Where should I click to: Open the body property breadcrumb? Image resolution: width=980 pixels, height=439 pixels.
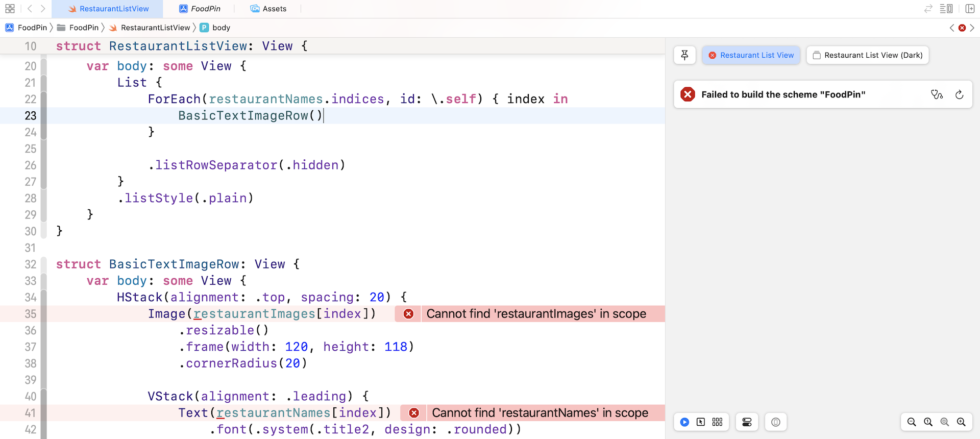[x=215, y=28]
